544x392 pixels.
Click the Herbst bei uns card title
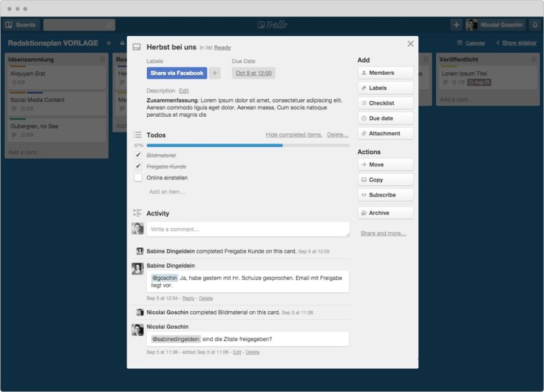click(171, 47)
